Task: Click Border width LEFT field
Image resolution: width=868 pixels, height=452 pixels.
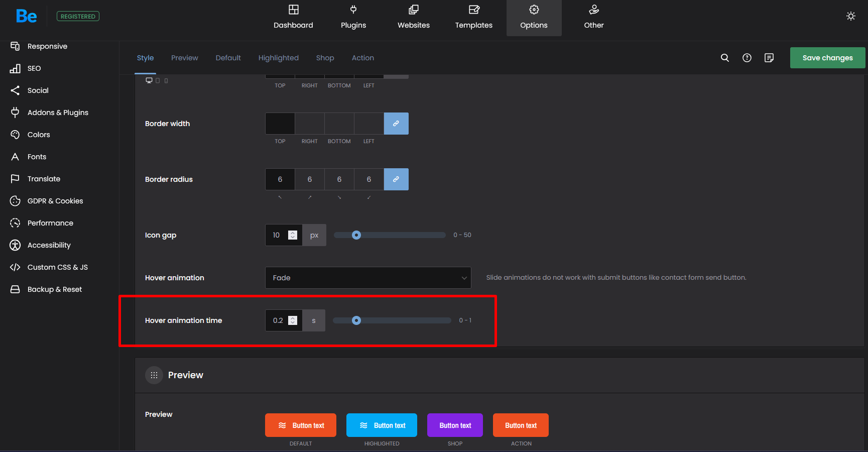Action: pos(369,124)
